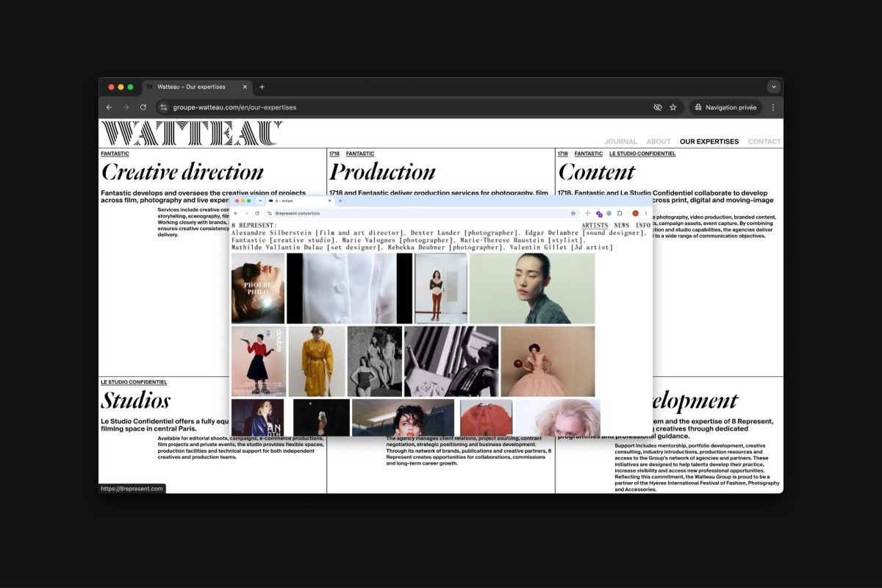Go forward in the 8represent window
The height and width of the screenshot is (588, 882).
(x=246, y=213)
